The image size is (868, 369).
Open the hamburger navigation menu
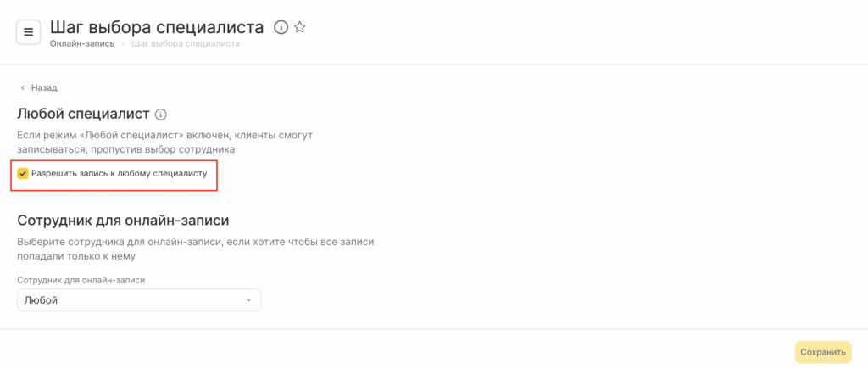point(28,32)
